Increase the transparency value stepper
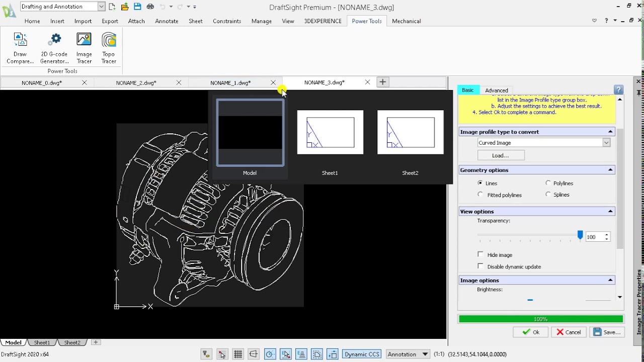Image resolution: width=644 pixels, height=362 pixels. 607,234
